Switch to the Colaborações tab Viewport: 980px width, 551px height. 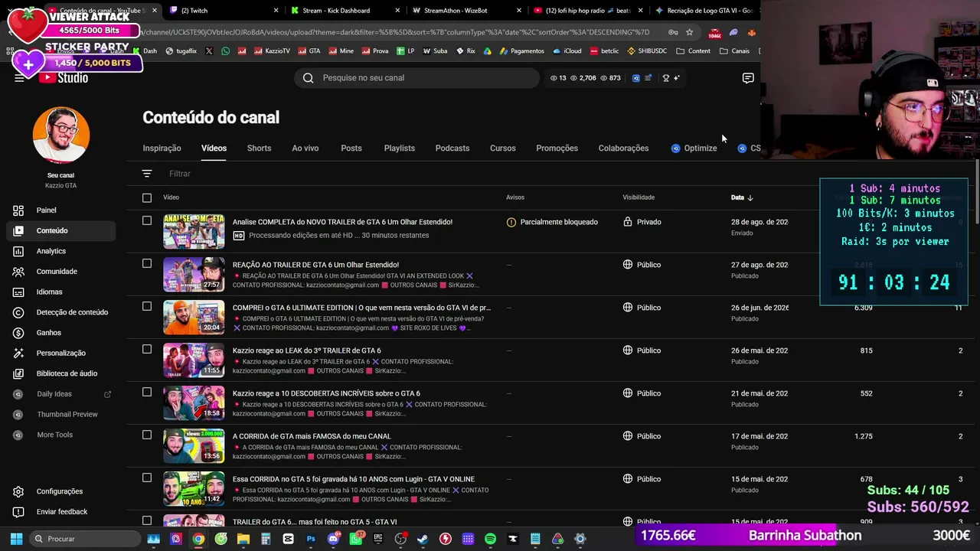tap(623, 148)
